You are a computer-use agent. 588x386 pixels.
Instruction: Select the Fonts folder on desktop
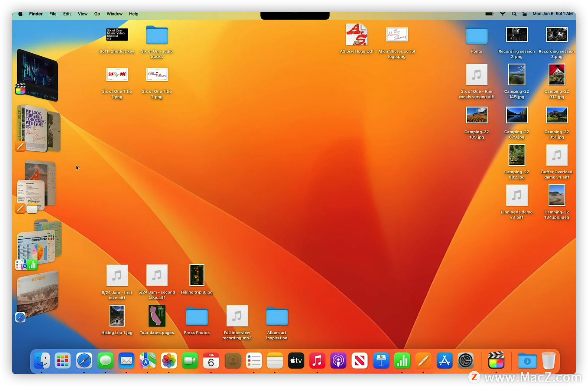[x=477, y=40]
